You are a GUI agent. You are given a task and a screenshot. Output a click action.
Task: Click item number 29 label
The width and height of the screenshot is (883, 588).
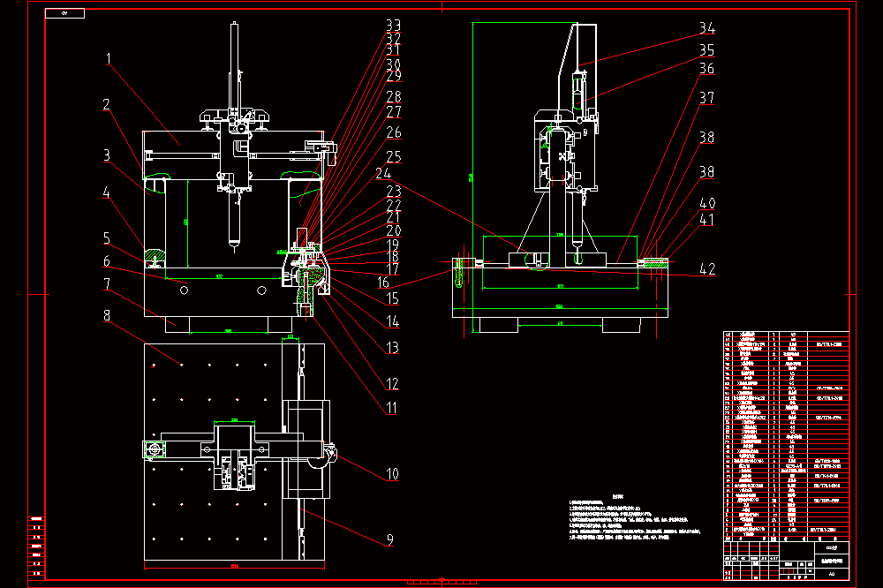tap(394, 75)
